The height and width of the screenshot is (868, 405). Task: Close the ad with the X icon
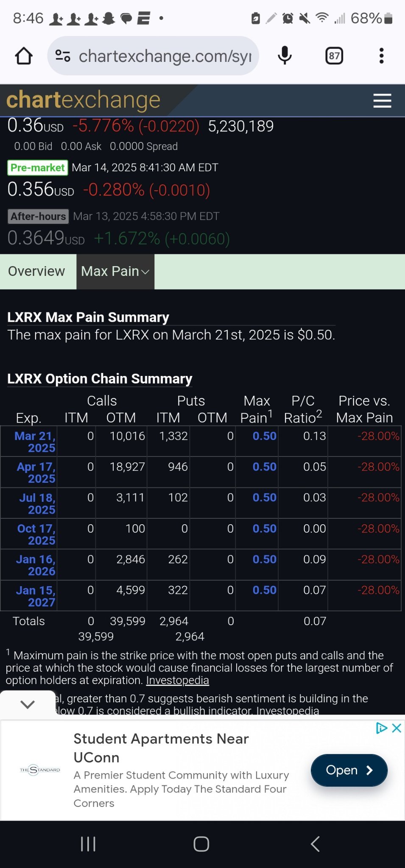[x=397, y=728]
